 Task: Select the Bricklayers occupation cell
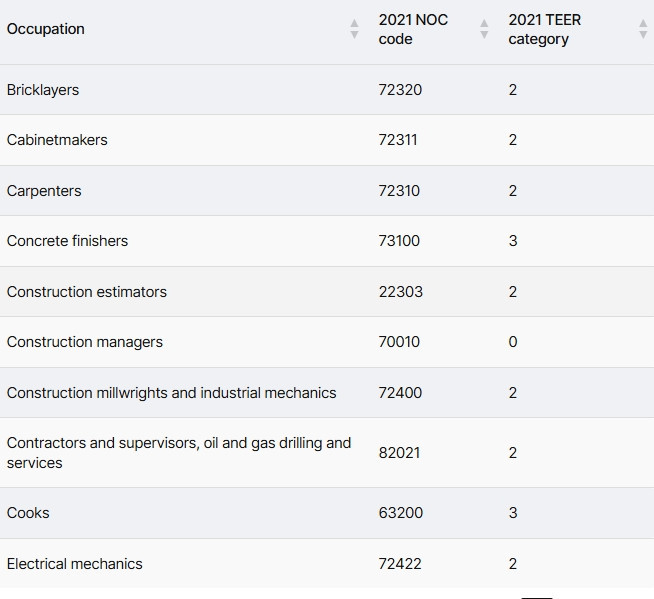click(43, 90)
